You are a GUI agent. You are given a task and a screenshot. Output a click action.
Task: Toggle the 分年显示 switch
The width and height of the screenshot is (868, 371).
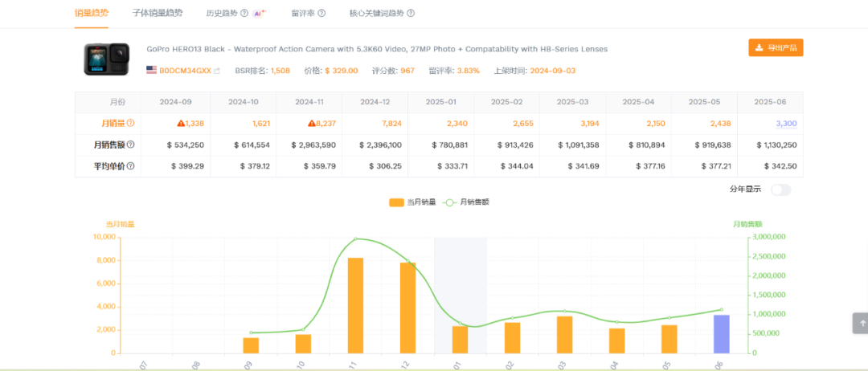781,190
